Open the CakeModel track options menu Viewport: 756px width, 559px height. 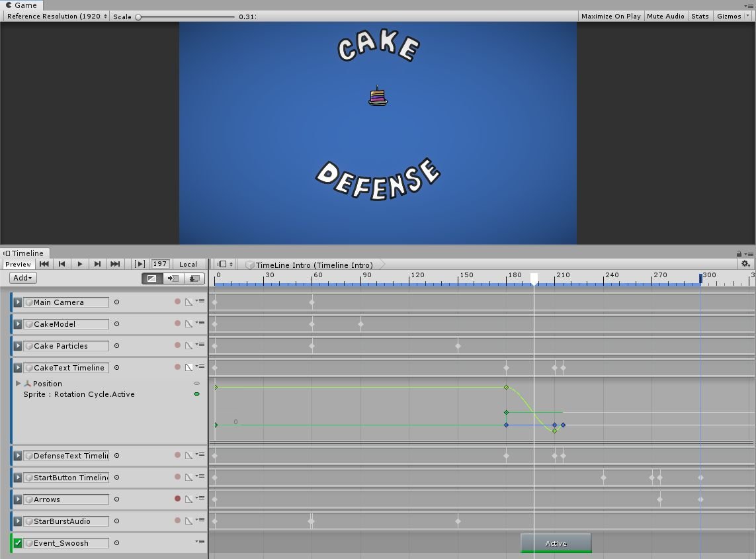point(200,323)
